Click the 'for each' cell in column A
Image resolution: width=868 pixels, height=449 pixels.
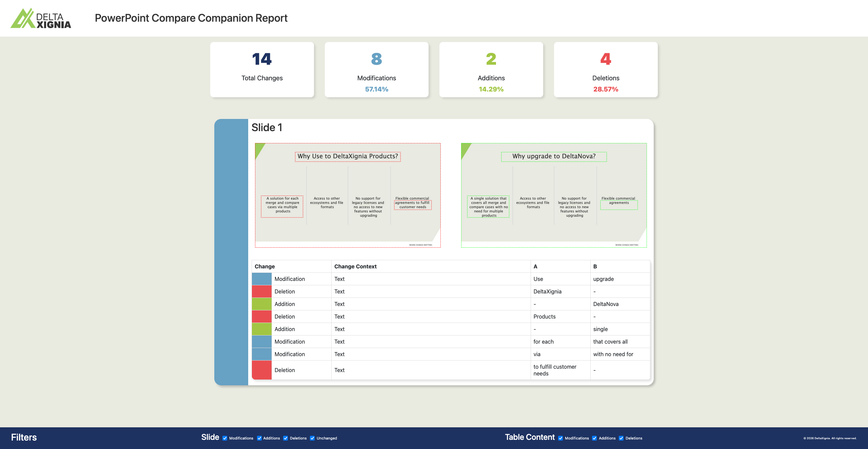tap(560, 342)
